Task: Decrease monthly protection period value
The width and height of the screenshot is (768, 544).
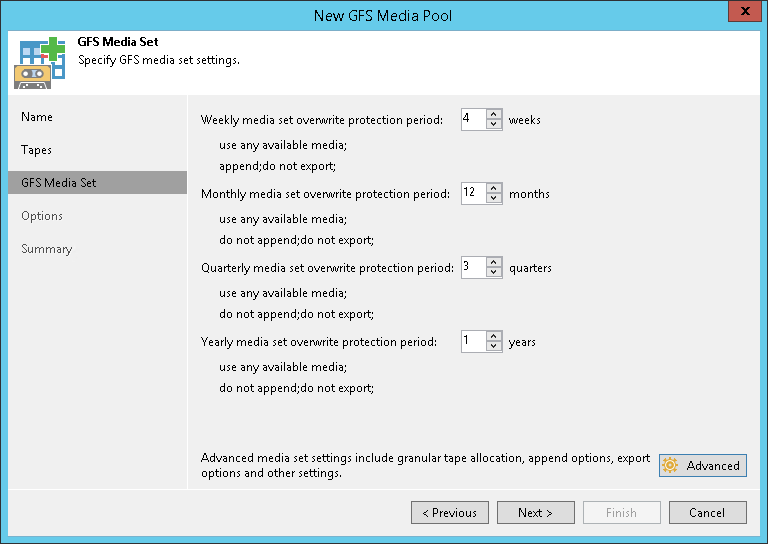Action: (x=494, y=199)
